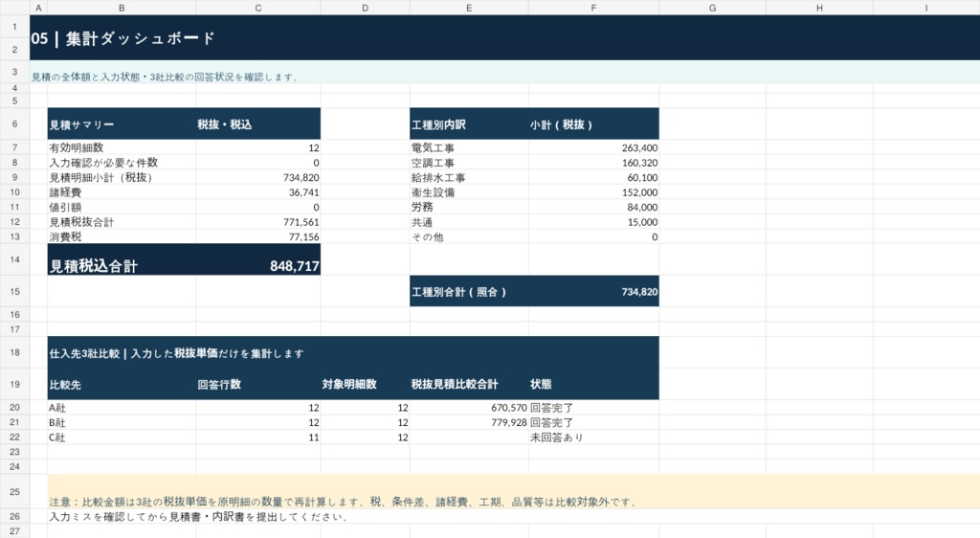Image resolution: width=980 pixels, height=538 pixels.
Task: Click the その他 label cell
Action: pyautogui.click(x=469, y=236)
